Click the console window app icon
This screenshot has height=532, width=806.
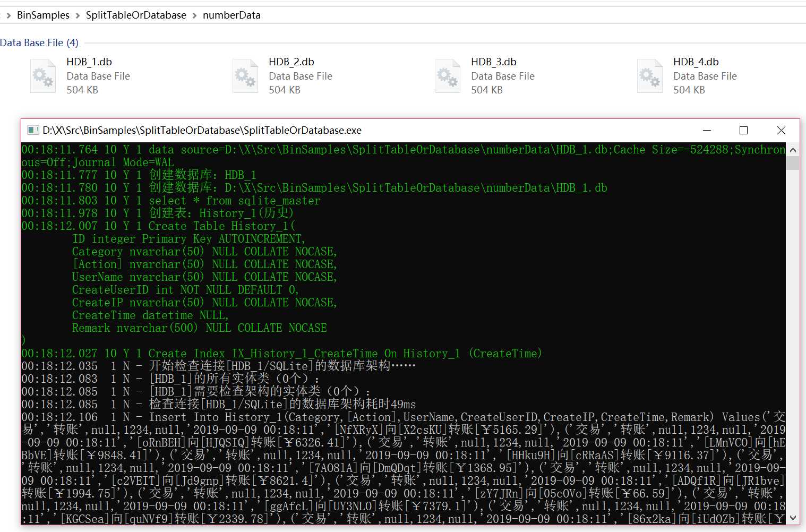33,130
